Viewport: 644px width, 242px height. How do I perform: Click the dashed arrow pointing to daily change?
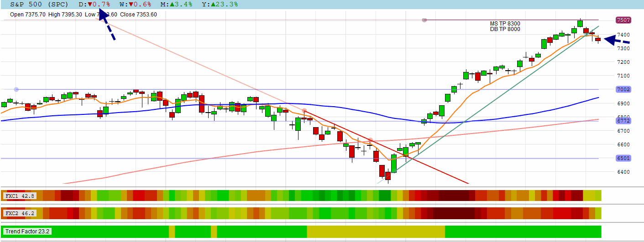coord(106,24)
